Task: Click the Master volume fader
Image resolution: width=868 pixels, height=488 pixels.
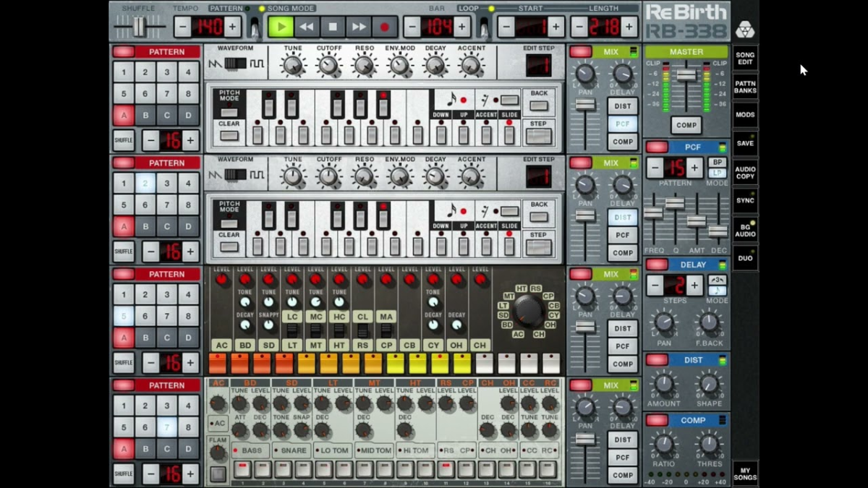Action: point(686,75)
